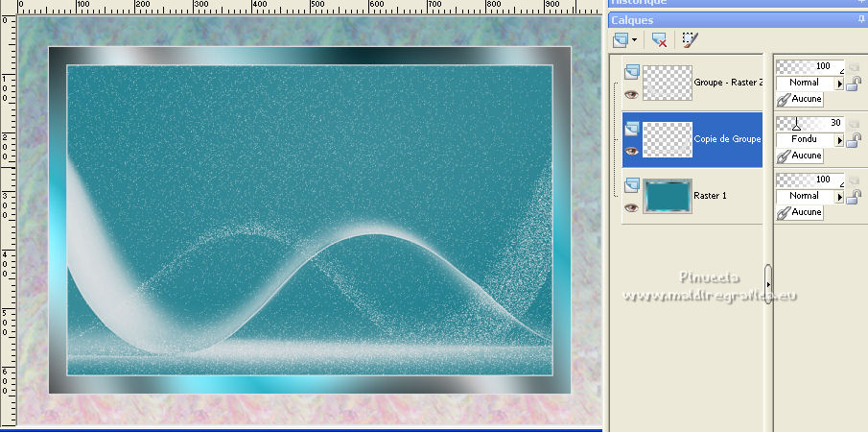Adjust opacity slider of Groupe - Raster 2 layer
The image size is (868, 432).
tap(809, 67)
